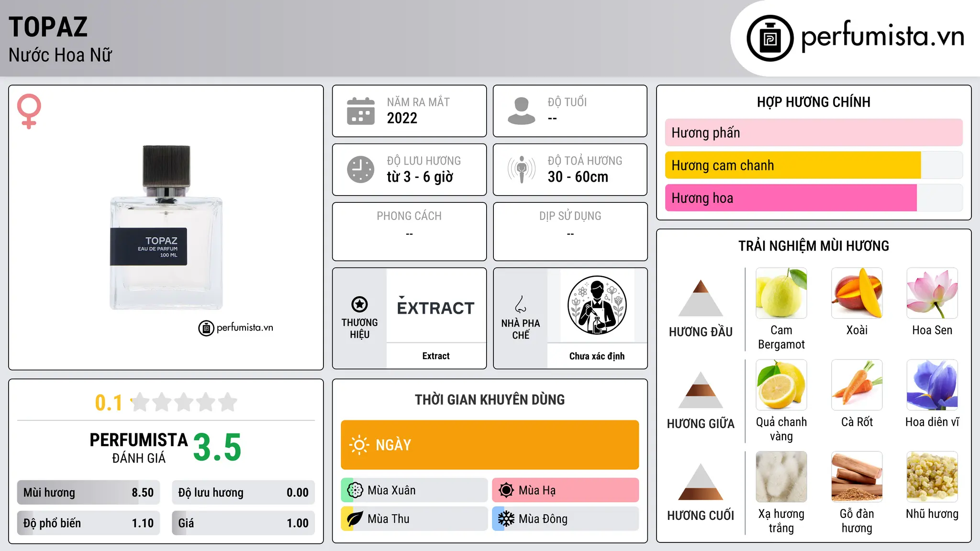Click the pink female gender symbol
The image size is (980, 551).
[29, 111]
